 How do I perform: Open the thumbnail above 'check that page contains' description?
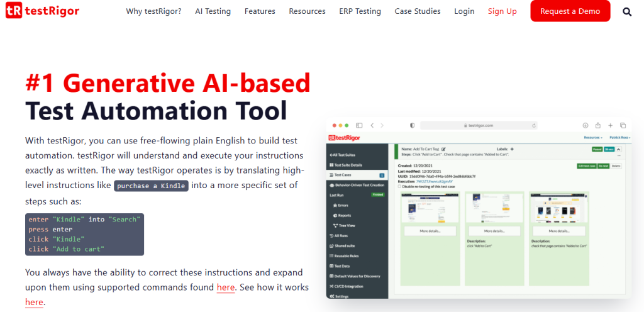click(x=559, y=208)
